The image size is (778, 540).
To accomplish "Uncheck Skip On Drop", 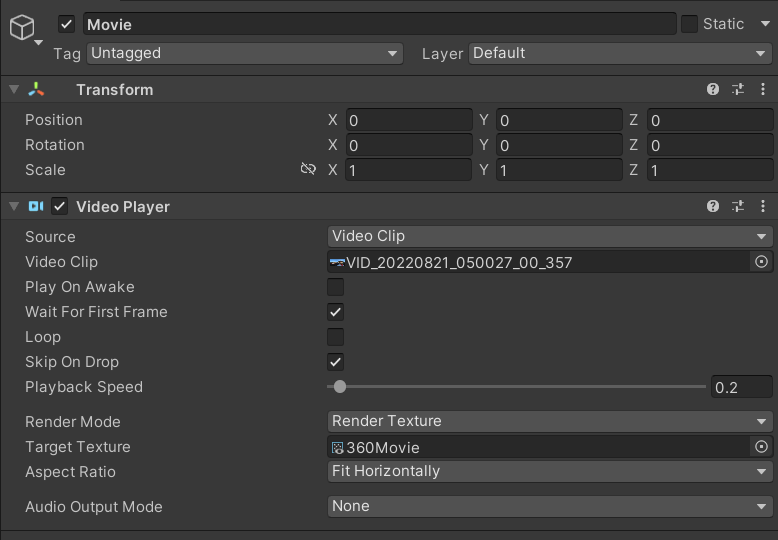I will [x=335, y=362].
